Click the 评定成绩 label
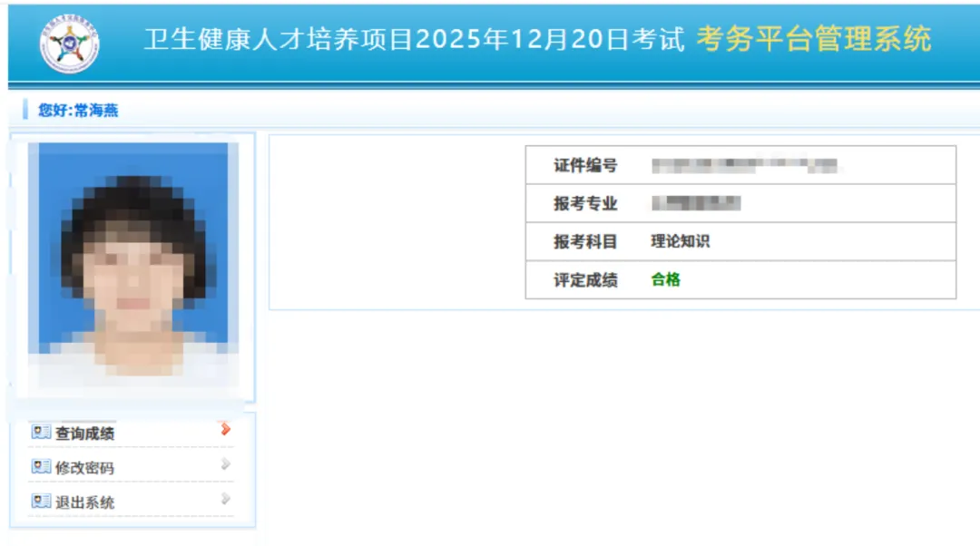The image size is (980, 546). (585, 280)
